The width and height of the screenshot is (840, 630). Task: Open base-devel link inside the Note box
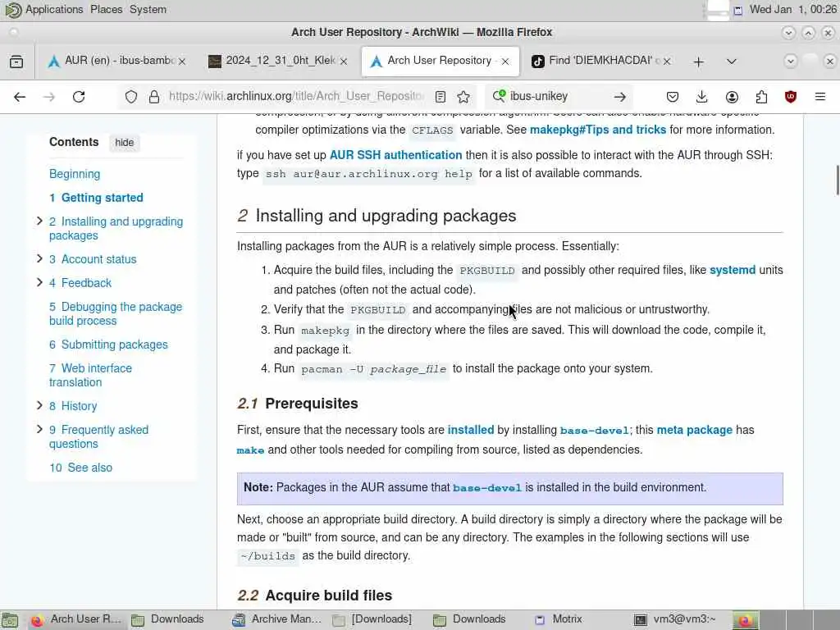[x=487, y=487]
